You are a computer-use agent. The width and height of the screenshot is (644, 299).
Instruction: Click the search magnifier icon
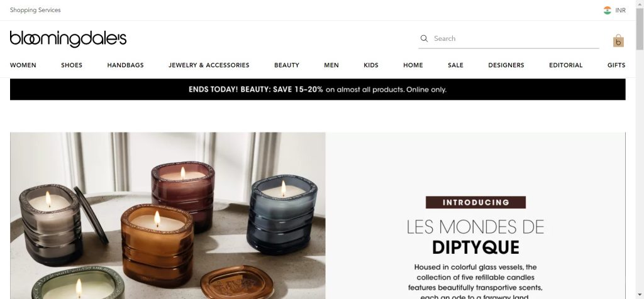pyautogui.click(x=425, y=38)
